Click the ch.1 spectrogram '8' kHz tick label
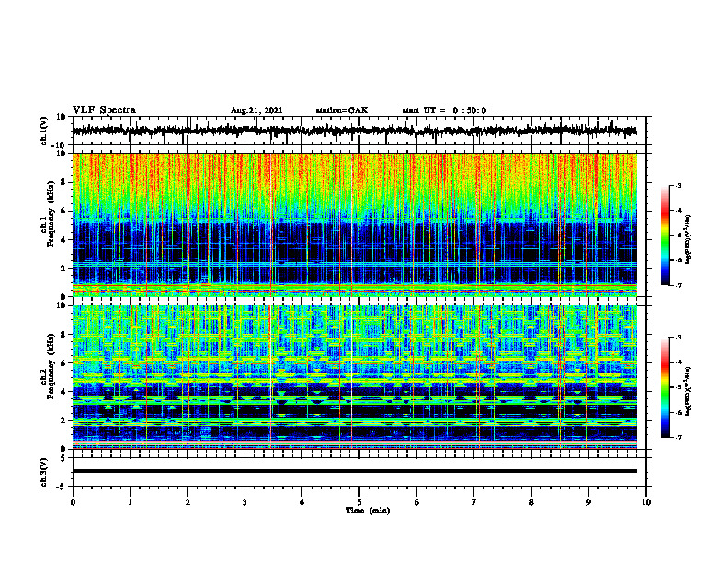The image size is (728, 563). [63, 182]
